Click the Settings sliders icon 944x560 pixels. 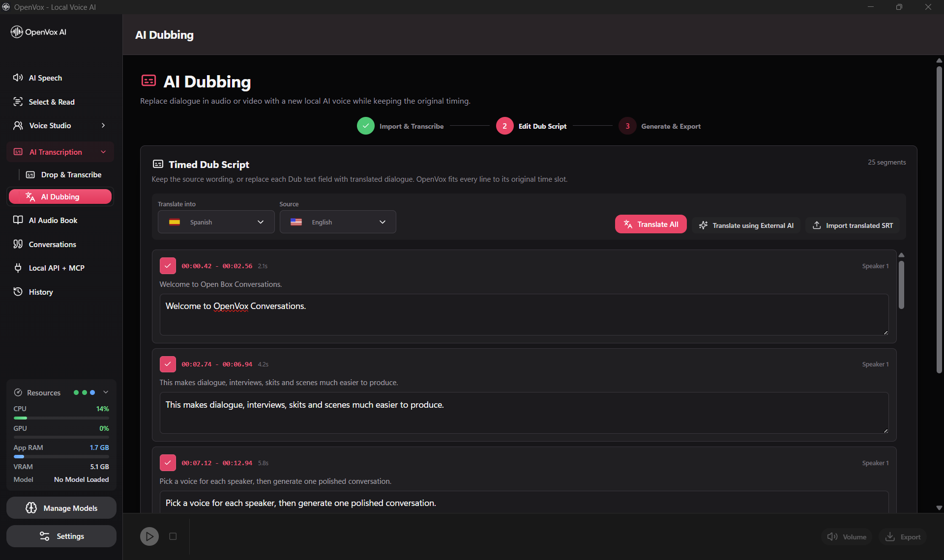(45, 536)
